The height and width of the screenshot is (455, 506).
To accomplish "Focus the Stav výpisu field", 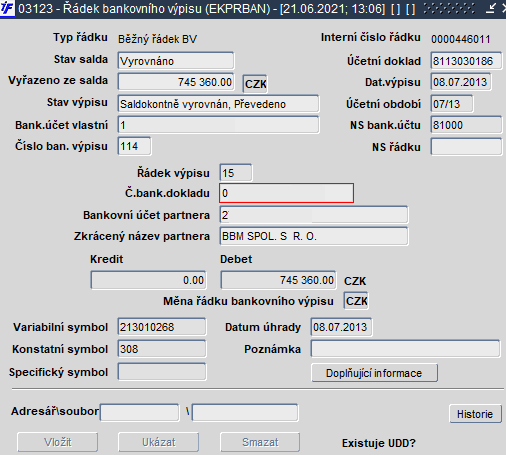I will pos(218,104).
